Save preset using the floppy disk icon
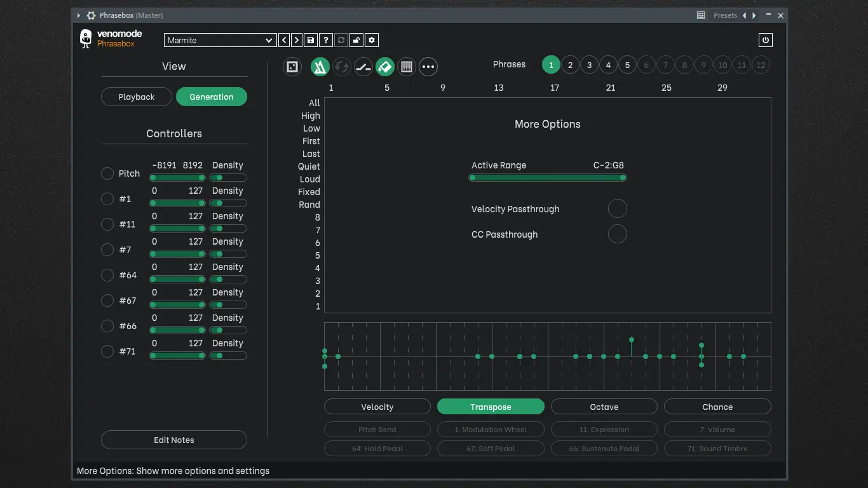 point(311,40)
